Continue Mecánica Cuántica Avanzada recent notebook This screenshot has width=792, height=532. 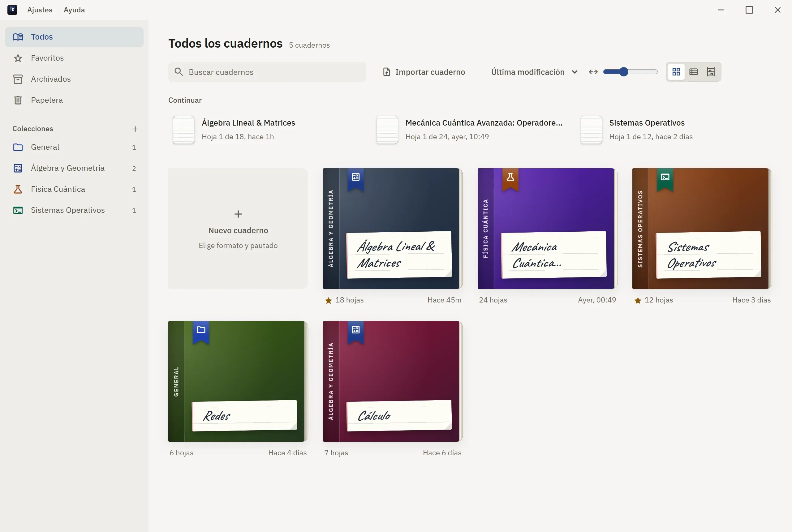472,130
